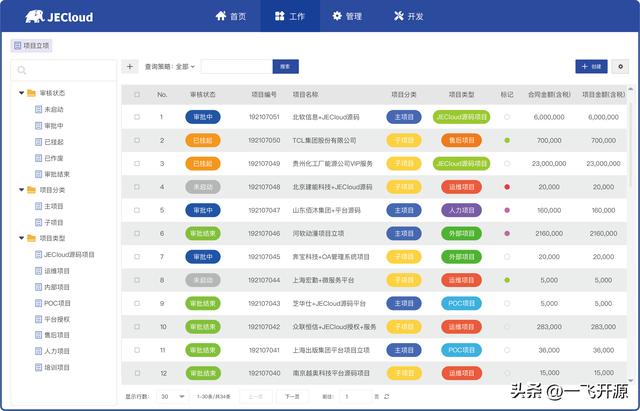
Task: Click the left tree search field
Action: (x=64, y=70)
